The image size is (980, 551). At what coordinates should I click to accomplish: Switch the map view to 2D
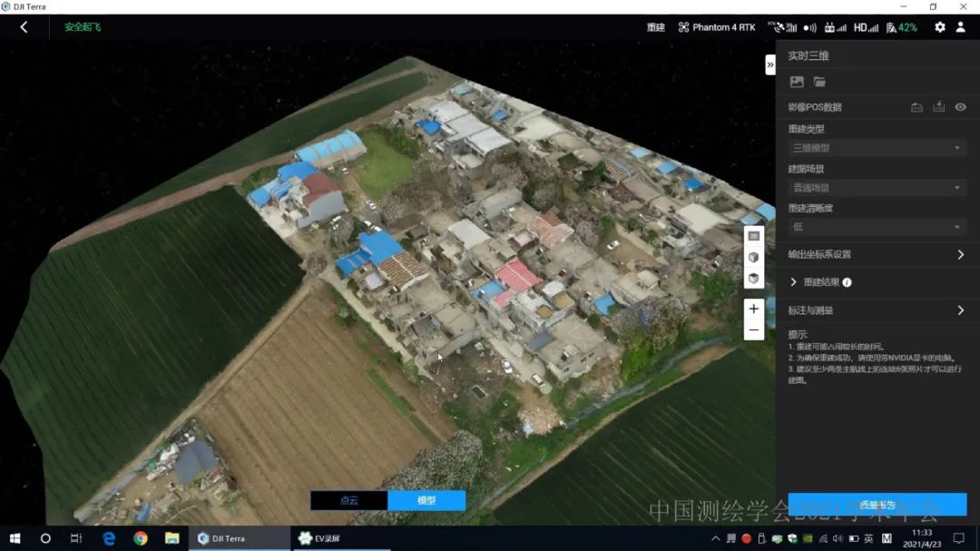coord(753,236)
